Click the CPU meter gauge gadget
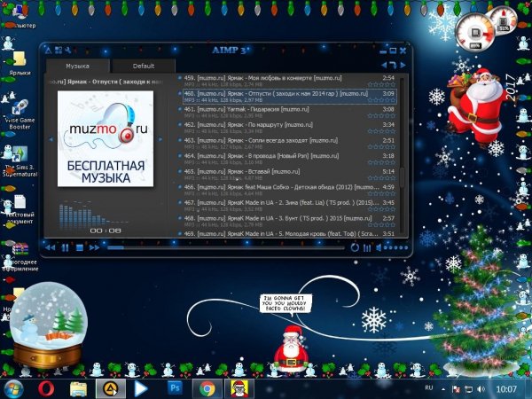The image size is (532, 399). 475,33
